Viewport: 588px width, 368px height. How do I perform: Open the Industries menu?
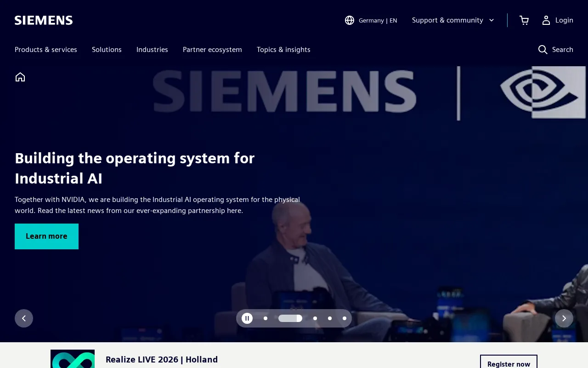[152, 50]
